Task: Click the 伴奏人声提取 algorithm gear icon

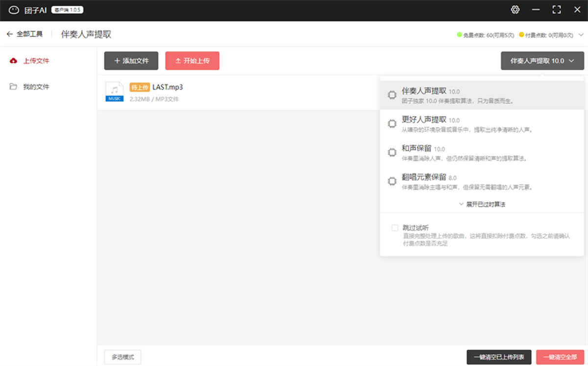Action: (x=392, y=95)
